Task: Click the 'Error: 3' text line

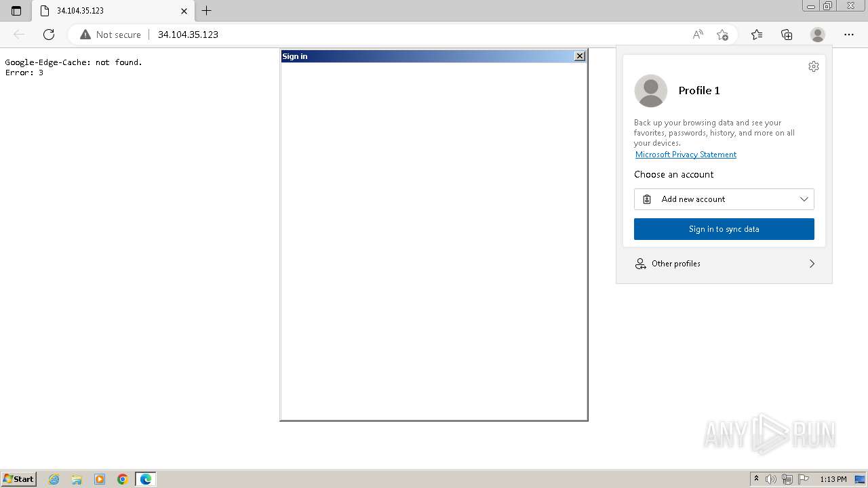Action: [x=24, y=73]
